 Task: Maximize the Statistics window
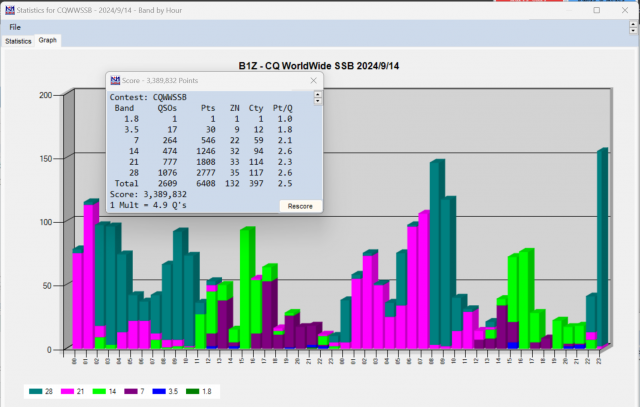pyautogui.click(x=597, y=10)
